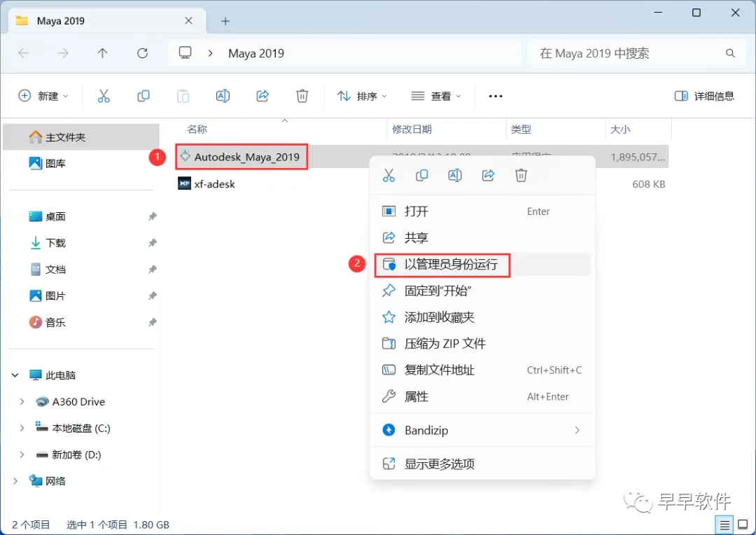This screenshot has height=535, width=756.
Task: Select the xf-adesk file
Action: (x=214, y=183)
